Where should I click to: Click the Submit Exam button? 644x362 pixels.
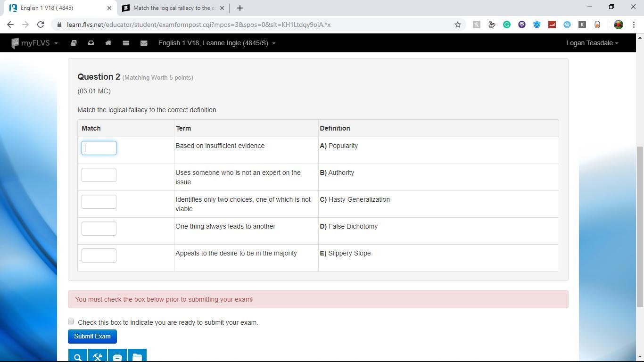[x=92, y=337]
